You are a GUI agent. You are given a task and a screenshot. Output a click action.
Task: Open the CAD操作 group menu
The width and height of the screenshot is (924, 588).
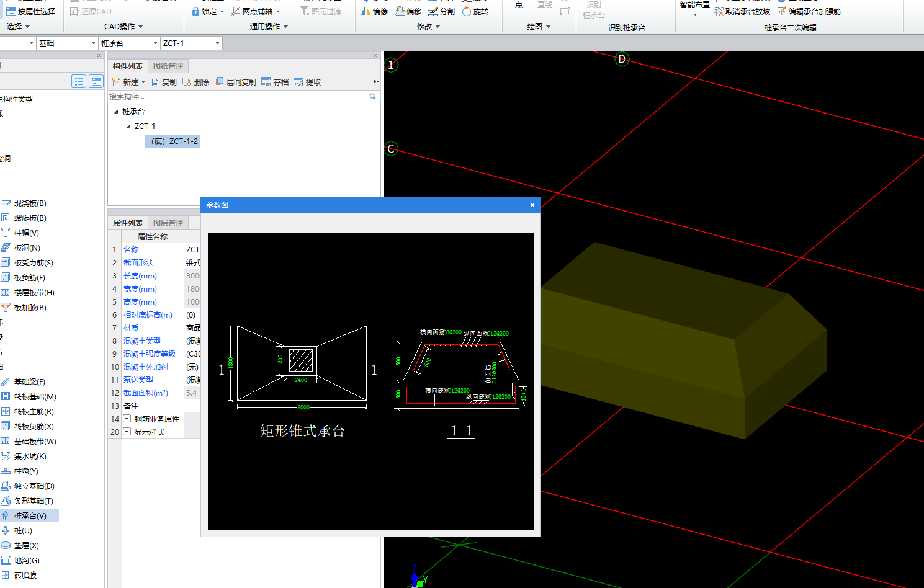coord(123,27)
